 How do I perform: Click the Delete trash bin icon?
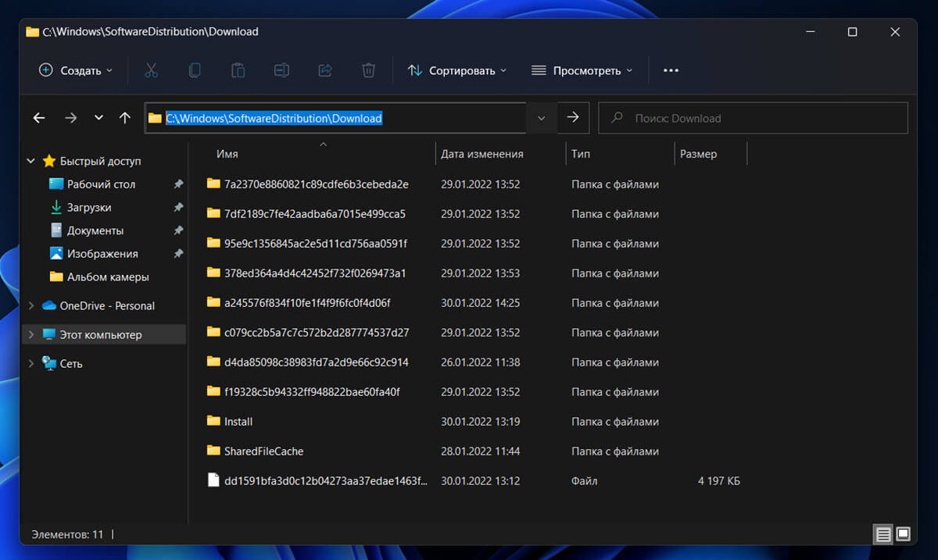click(369, 70)
